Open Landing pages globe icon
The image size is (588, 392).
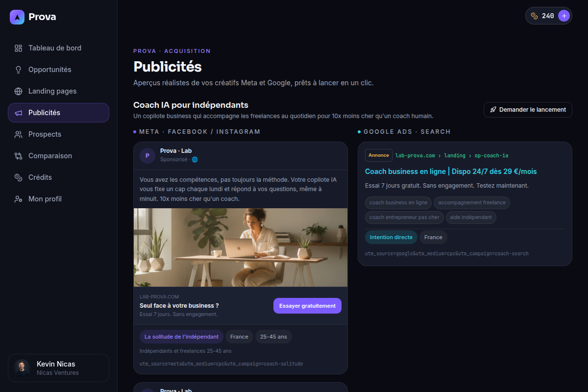tap(19, 91)
